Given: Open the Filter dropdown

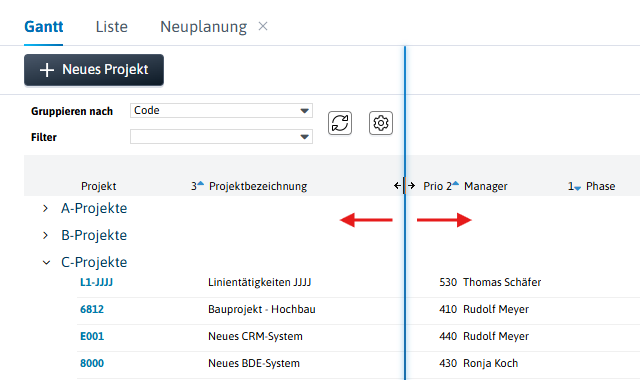Looking at the screenshot, I should coord(221,137).
